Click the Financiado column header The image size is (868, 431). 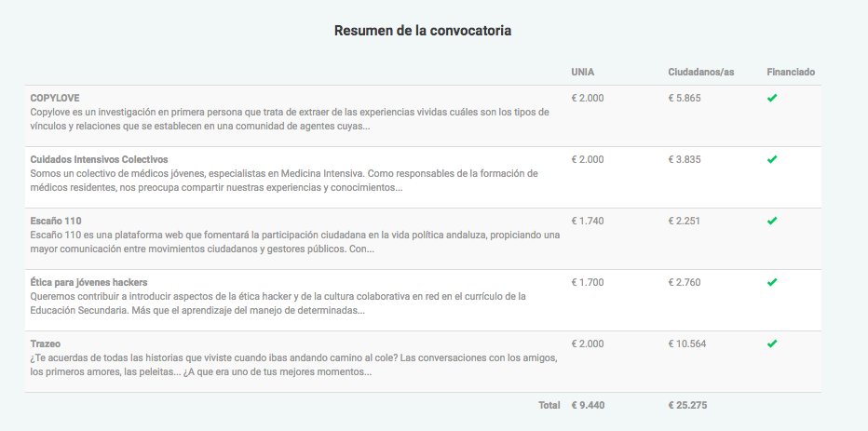[x=791, y=73]
